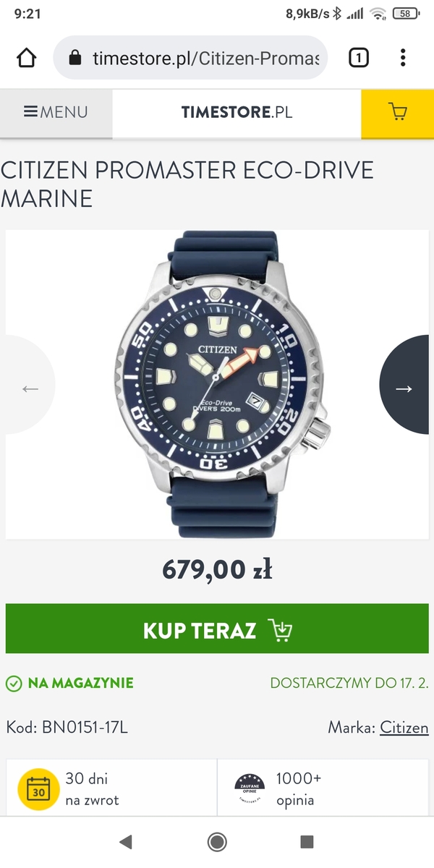
Task: Tap the 1000+ opinia reviews text
Action: [x=299, y=789]
